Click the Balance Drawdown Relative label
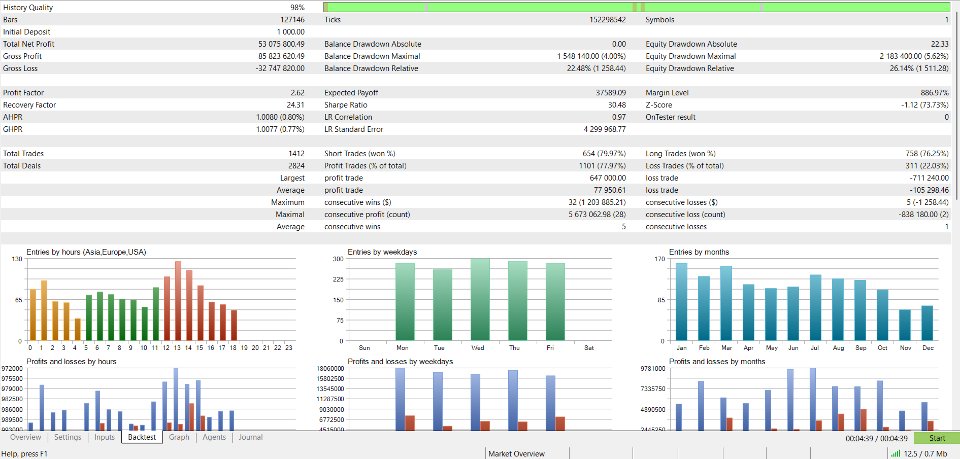Screen dimensions: 960x459 tap(371, 69)
